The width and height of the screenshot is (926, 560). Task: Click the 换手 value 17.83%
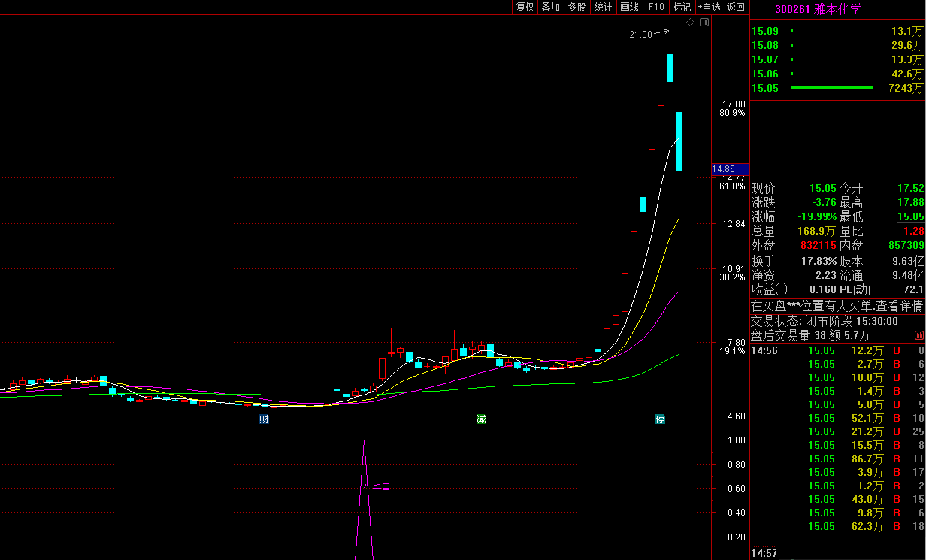tap(819, 261)
